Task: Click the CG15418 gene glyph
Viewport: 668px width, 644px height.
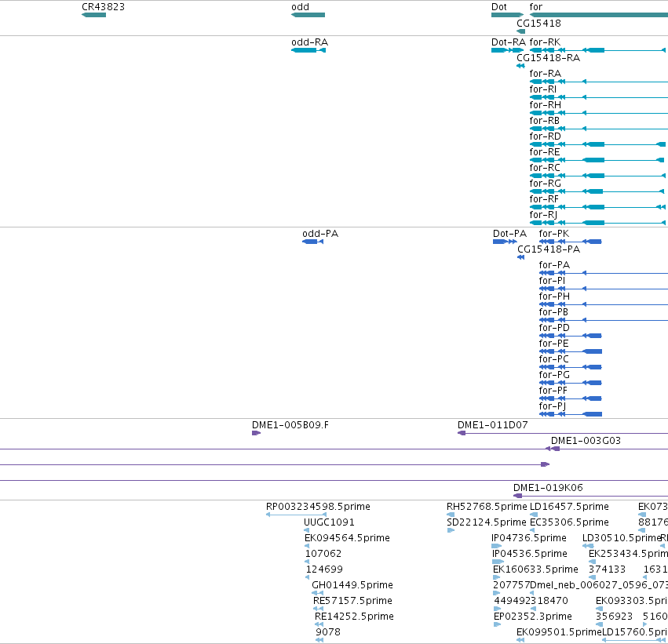Action: (x=520, y=31)
